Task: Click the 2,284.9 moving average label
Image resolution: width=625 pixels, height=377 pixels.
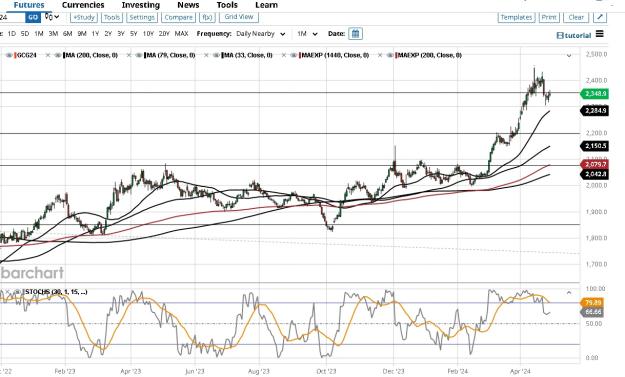Action: pyautogui.click(x=594, y=110)
